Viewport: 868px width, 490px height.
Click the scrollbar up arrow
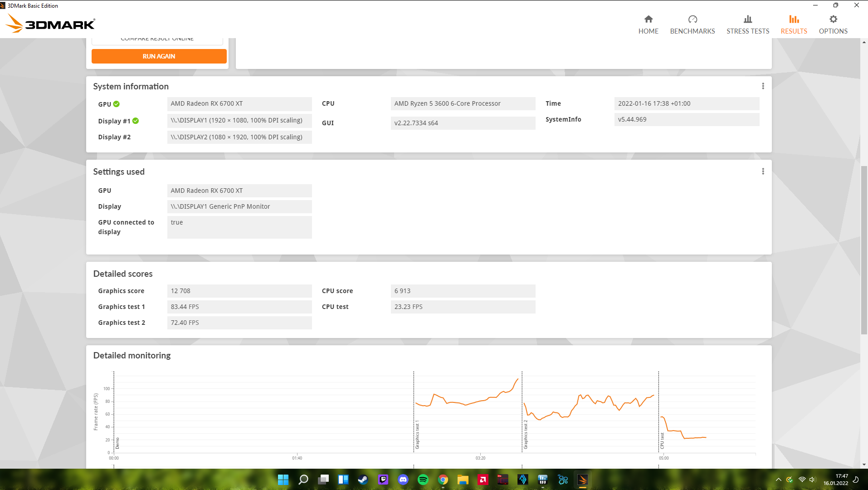864,42
